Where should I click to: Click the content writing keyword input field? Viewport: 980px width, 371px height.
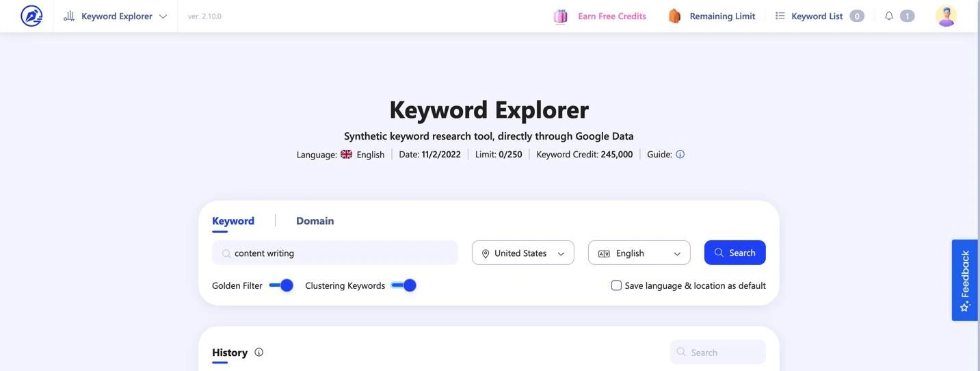(x=335, y=253)
